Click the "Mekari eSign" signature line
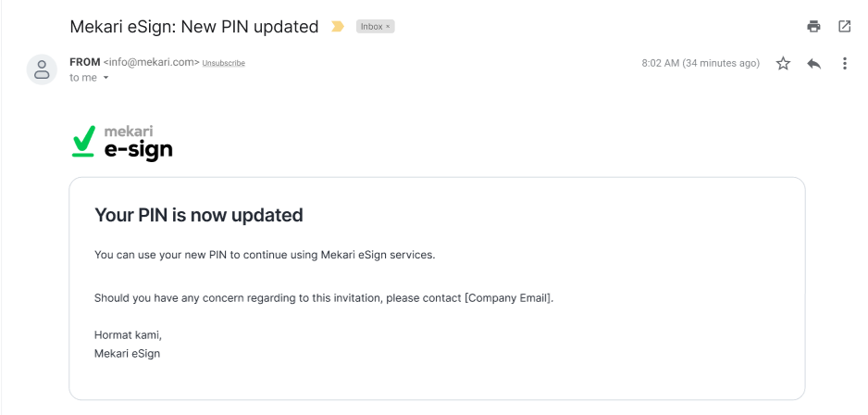This screenshot has width=868, height=415. click(127, 353)
